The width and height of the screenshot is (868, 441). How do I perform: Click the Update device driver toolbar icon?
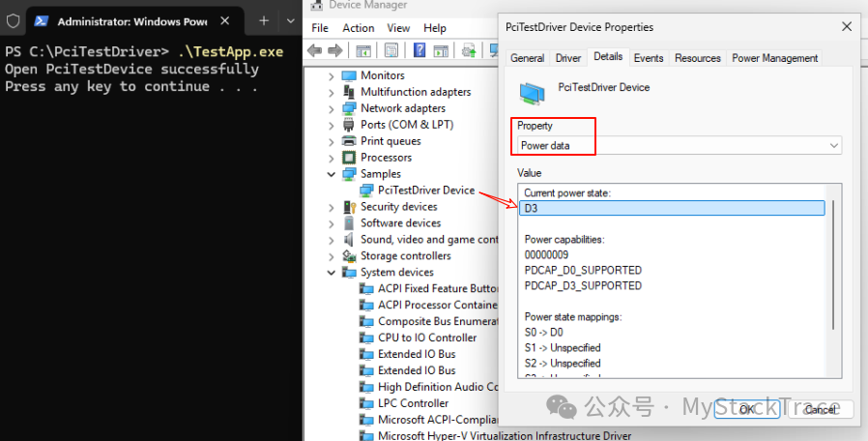470,51
